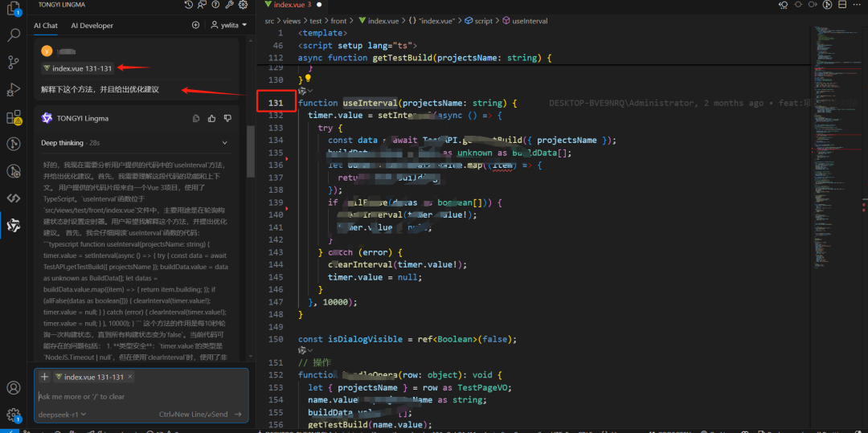Open the Search view in activity bar
The height and width of the screenshot is (433, 868).
(x=14, y=36)
